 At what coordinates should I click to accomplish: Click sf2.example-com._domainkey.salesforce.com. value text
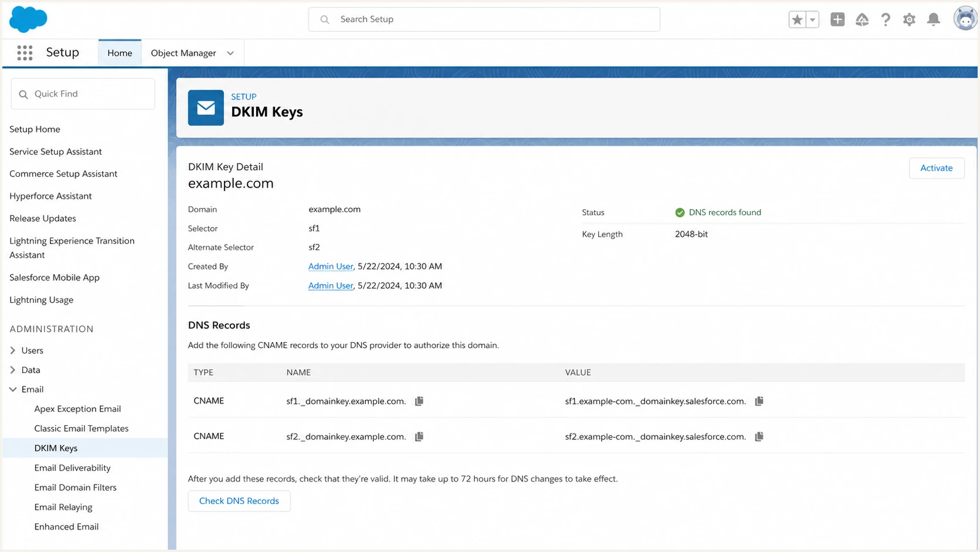[655, 436]
